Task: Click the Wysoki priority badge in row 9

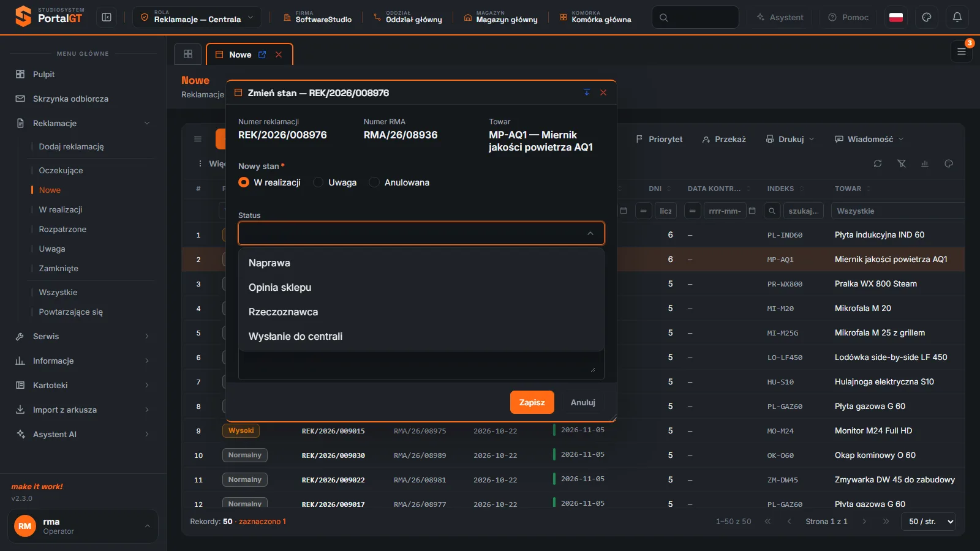Action: pos(241,430)
